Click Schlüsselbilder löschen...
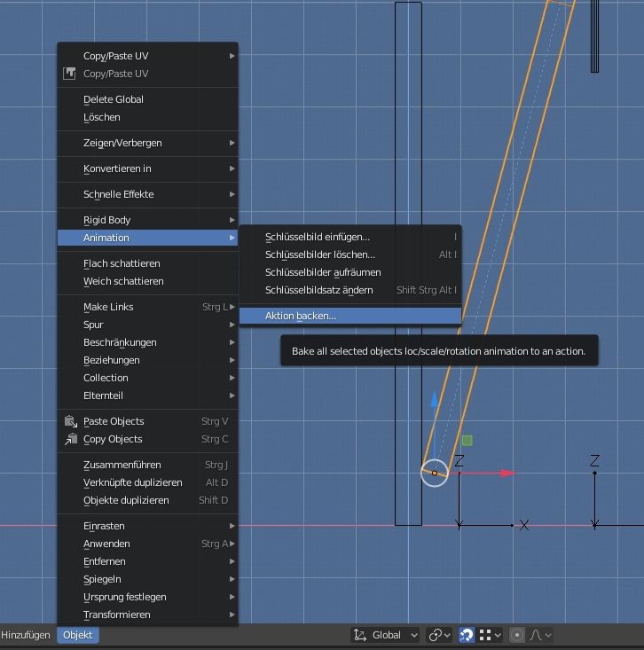This screenshot has height=650, width=644. pyautogui.click(x=350, y=255)
